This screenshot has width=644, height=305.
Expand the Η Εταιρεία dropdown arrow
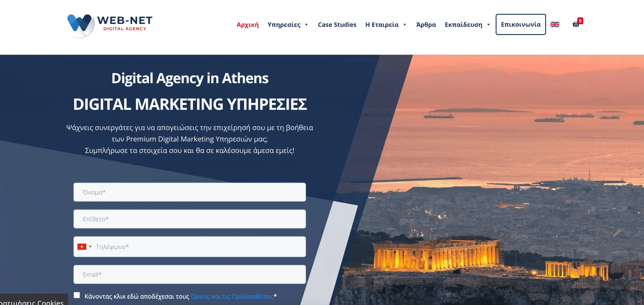(x=405, y=25)
